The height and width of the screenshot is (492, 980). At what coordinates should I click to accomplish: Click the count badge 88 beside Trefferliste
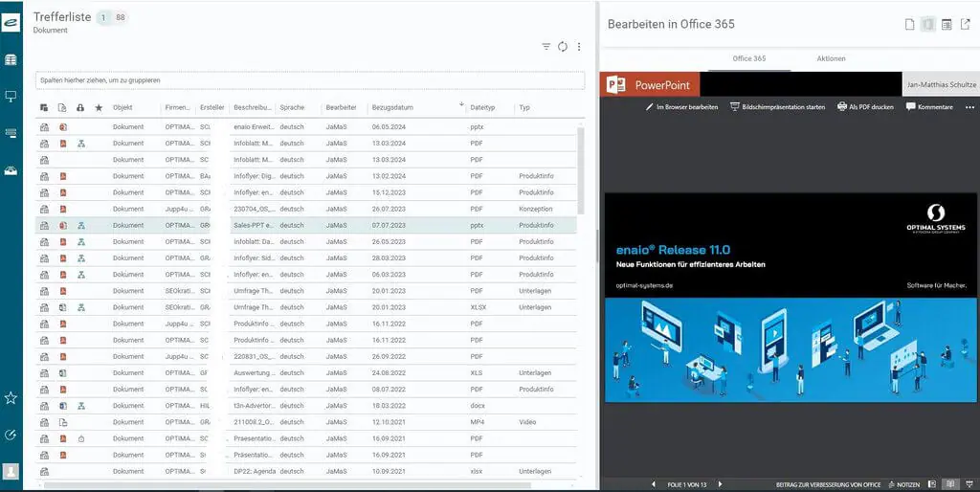121,17
